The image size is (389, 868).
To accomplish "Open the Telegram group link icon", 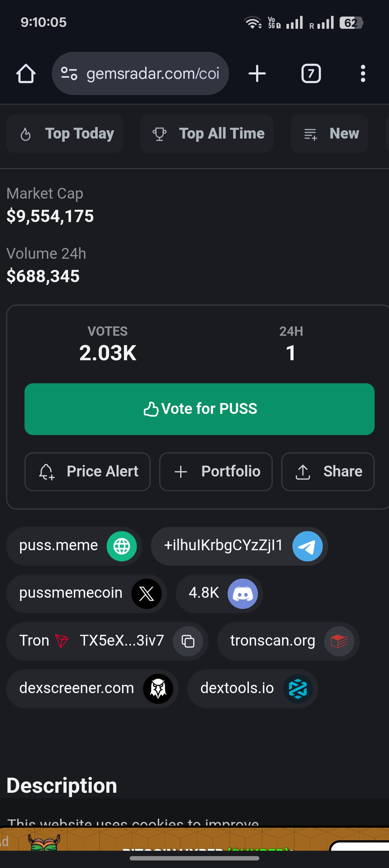I will click(308, 546).
